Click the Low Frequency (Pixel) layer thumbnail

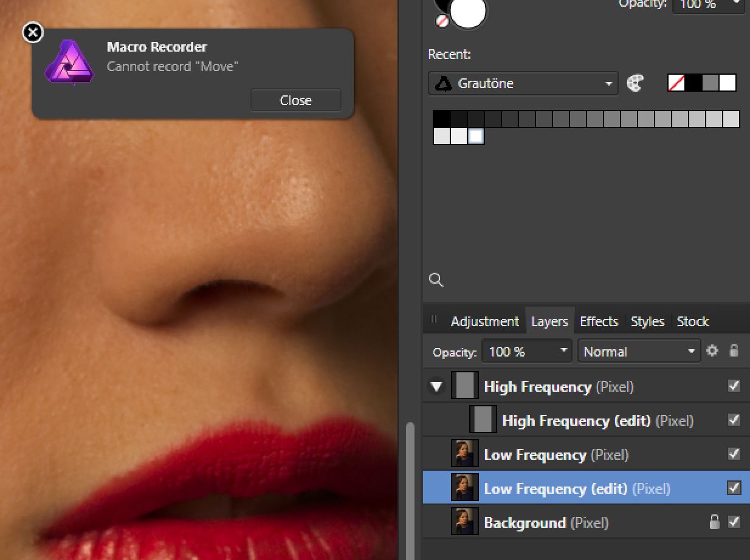point(465,454)
